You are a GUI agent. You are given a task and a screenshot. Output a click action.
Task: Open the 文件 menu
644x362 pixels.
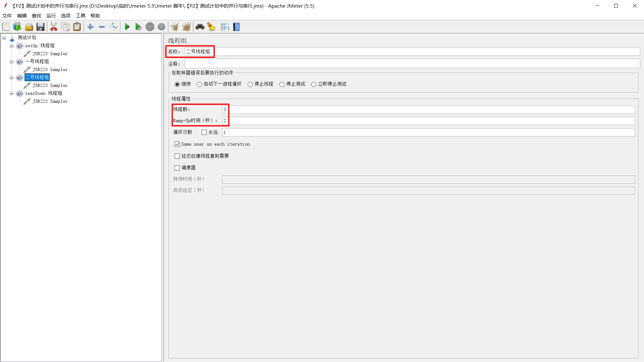click(x=7, y=16)
